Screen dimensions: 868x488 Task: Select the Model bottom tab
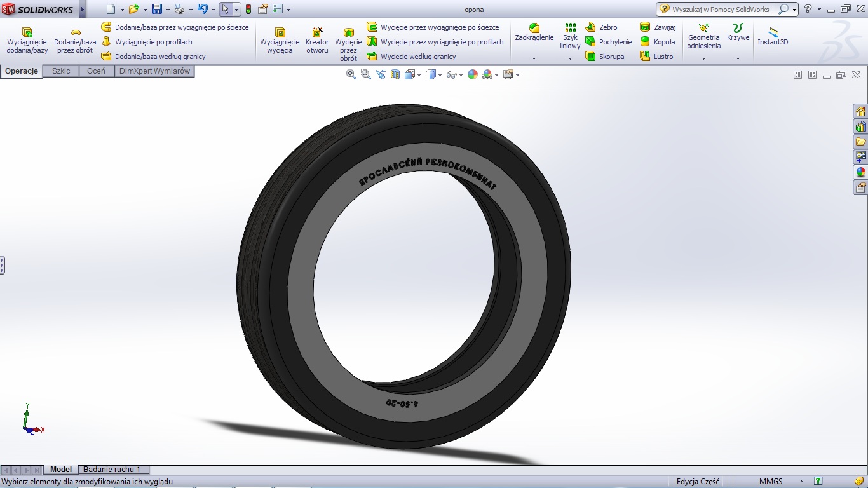[x=61, y=470]
